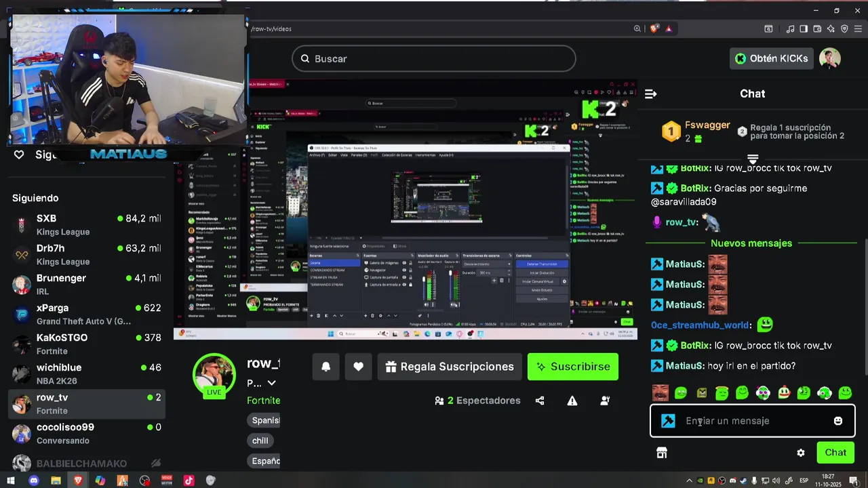Viewport: 868px width, 488px height.
Task: Open Brave Leo AI sparkle icon
Action: (x=831, y=28)
